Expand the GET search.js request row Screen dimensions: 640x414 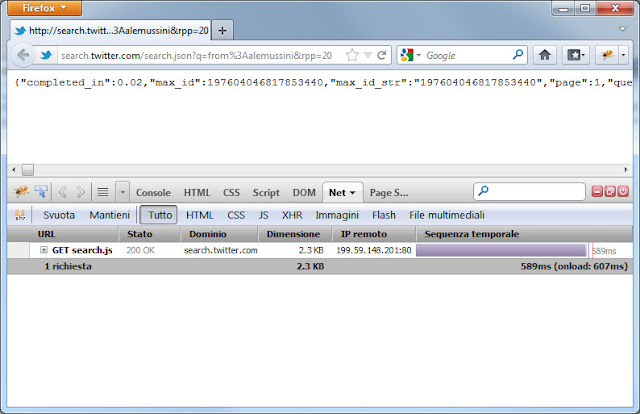pyautogui.click(x=44, y=250)
